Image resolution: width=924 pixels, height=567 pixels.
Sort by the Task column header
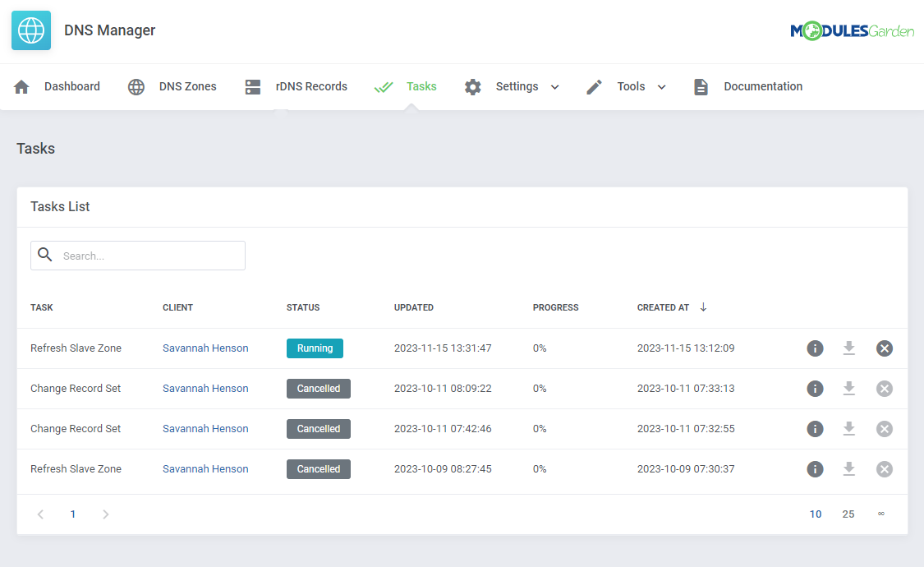tap(42, 307)
